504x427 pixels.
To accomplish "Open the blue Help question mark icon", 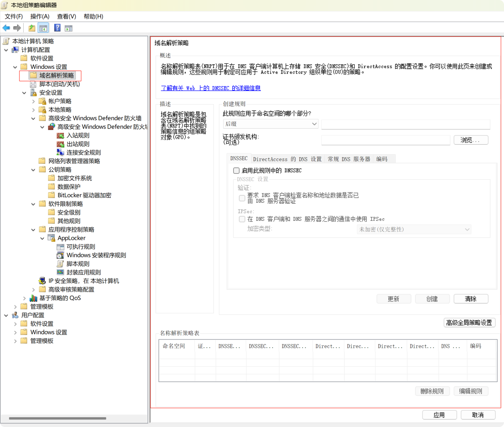I will (57, 28).
